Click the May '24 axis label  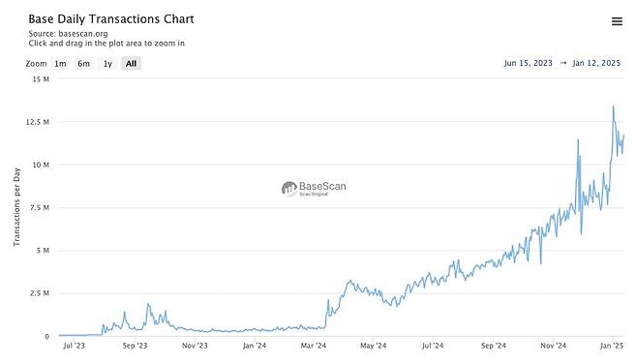click(x=374, y=346)
